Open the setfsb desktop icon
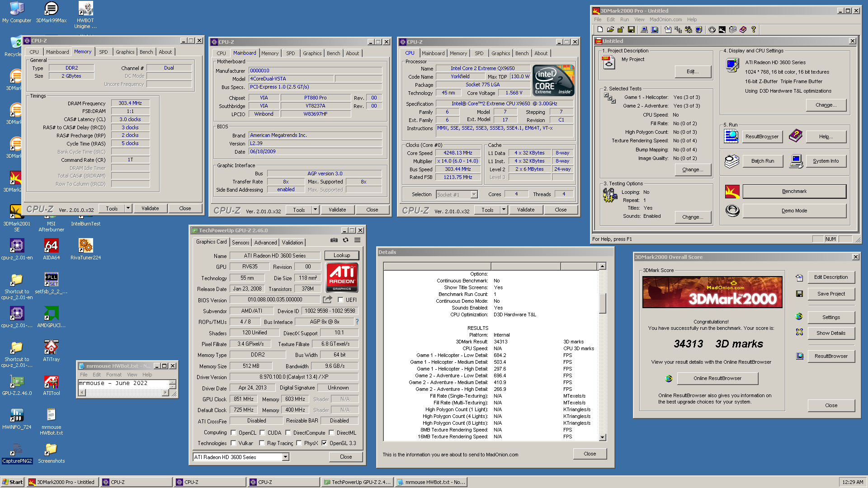The height and width of the screenshot is (488, 868). (51, 283)
